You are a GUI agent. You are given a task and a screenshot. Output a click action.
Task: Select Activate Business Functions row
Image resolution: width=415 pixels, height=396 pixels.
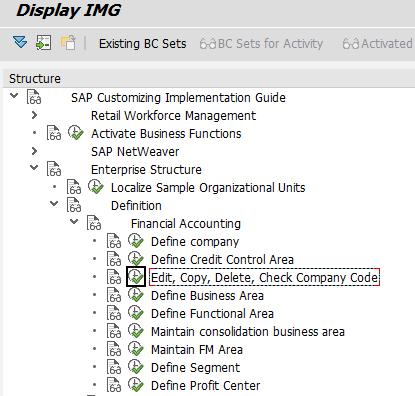(166, 134)
